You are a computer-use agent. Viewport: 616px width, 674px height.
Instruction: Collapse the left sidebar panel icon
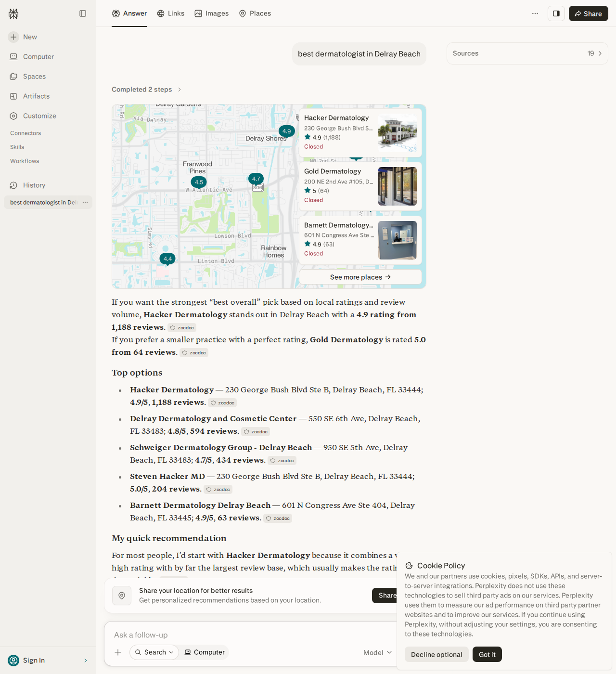(x=83, y=13)
